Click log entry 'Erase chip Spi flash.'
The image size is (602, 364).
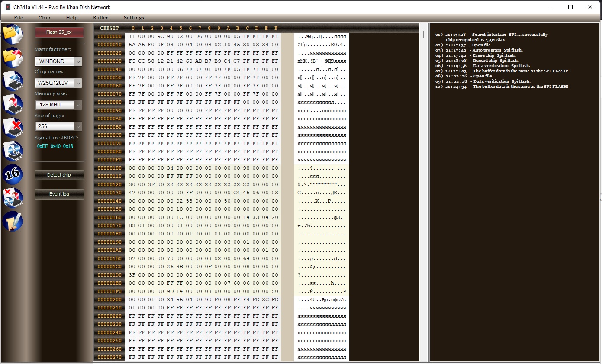coord(476,55)
